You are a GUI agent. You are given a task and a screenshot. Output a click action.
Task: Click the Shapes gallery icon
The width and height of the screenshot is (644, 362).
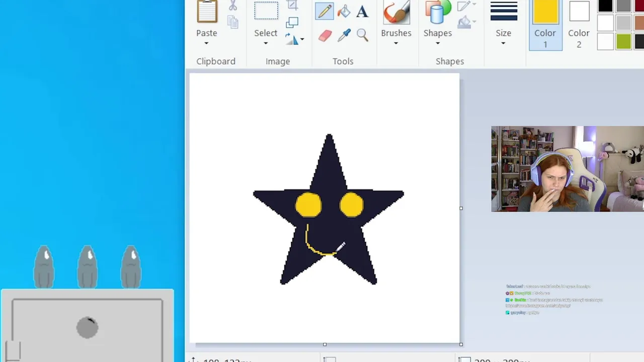[438, 12]
